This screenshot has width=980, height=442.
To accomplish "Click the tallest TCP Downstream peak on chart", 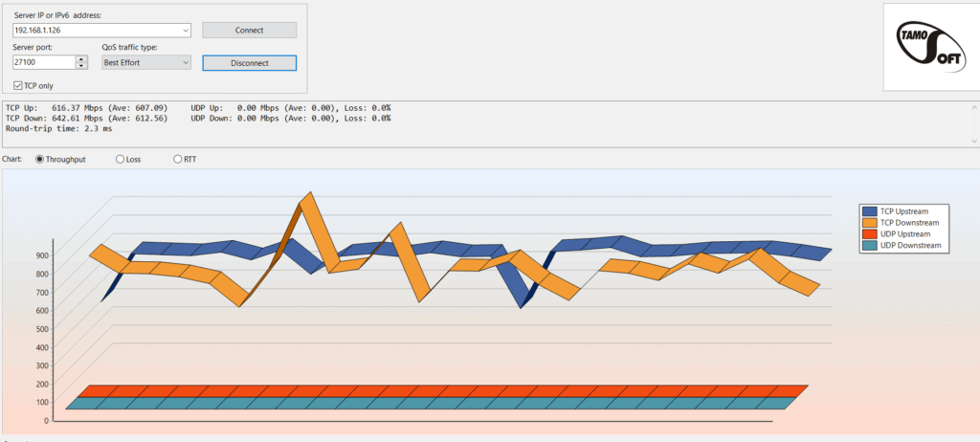I will pyautogui.click(x=307, y=200).
